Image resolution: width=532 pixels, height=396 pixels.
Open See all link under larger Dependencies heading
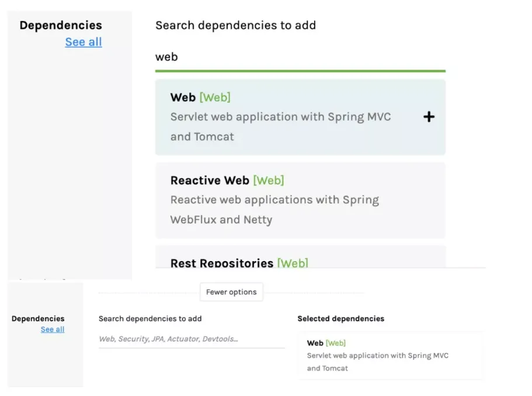coord(84,42)
